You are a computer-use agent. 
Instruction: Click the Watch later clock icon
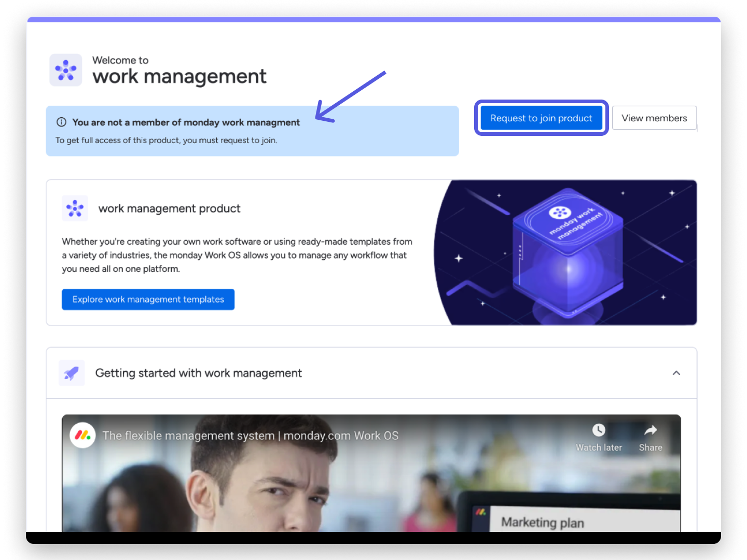pyautogui.click(x=599, y=430)
